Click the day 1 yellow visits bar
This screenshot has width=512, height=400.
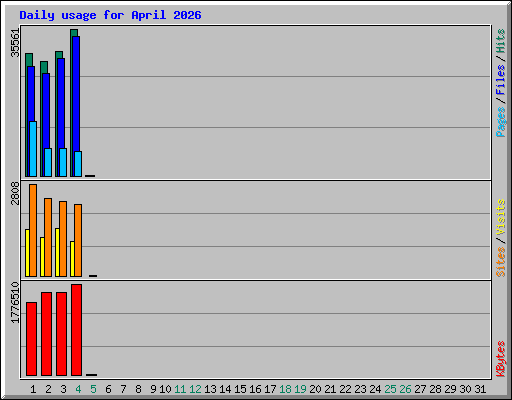click(27, 253)
